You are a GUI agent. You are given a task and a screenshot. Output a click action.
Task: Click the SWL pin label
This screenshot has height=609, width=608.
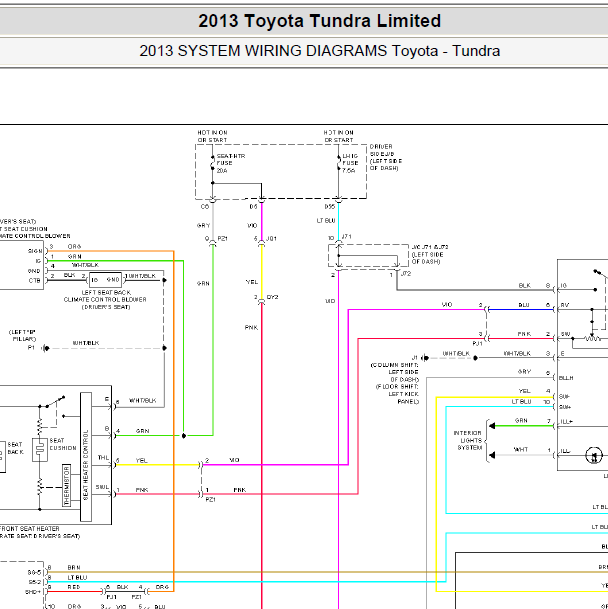click(102, 487)
